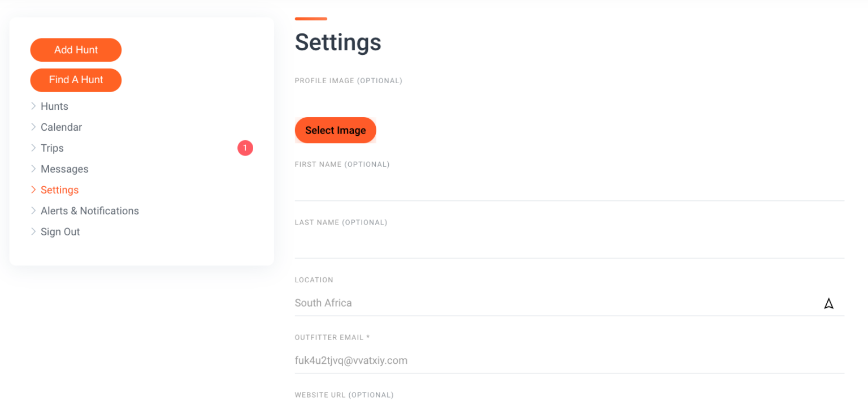Click the orange chevron beside Settings
868x400 pixels.
pyautogui.click(x=33, y=190)
